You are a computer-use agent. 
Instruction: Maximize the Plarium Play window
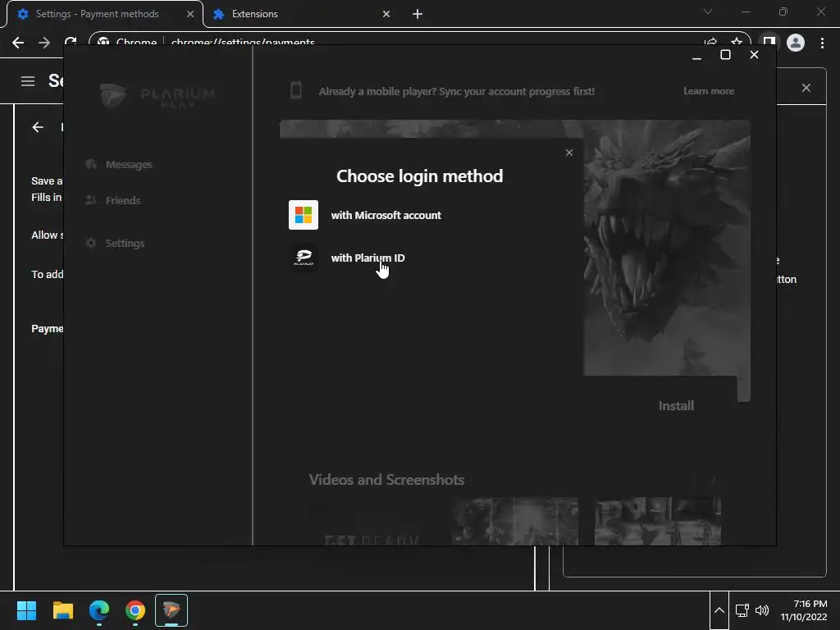pos(725,55)
